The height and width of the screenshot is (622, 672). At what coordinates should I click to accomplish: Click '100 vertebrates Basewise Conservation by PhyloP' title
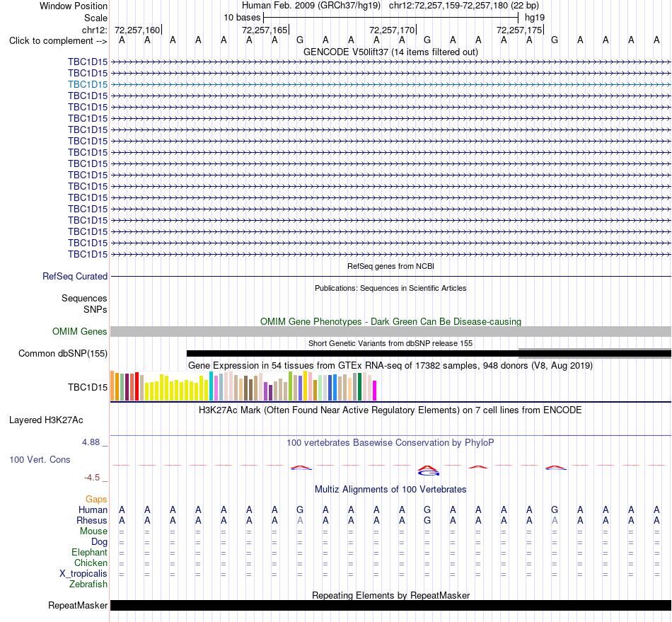[x=390, y=442]
